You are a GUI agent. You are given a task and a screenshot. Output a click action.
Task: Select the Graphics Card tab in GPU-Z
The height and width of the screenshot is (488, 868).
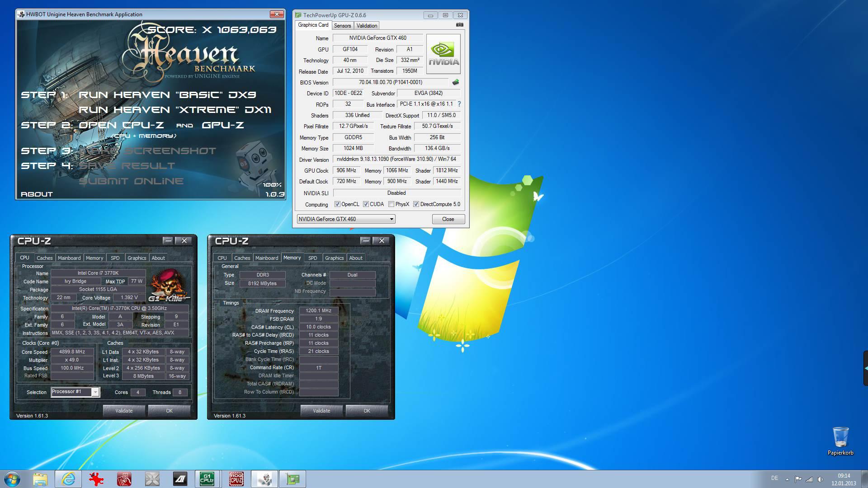(x=313, y=25)
